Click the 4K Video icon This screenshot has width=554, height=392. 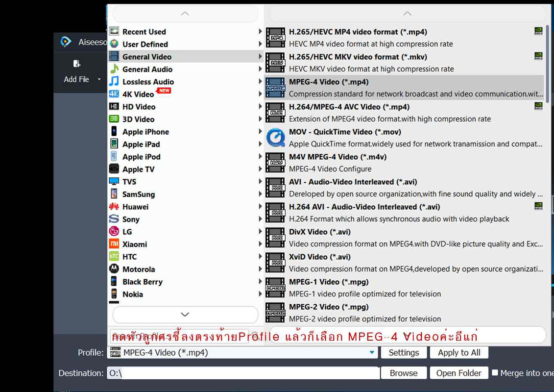pos(114,94)
